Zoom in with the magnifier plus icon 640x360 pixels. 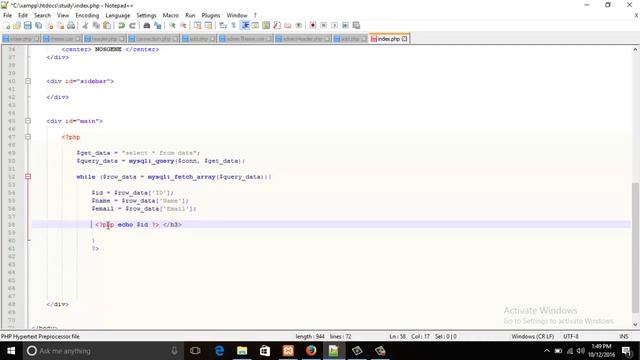point(172,25)
